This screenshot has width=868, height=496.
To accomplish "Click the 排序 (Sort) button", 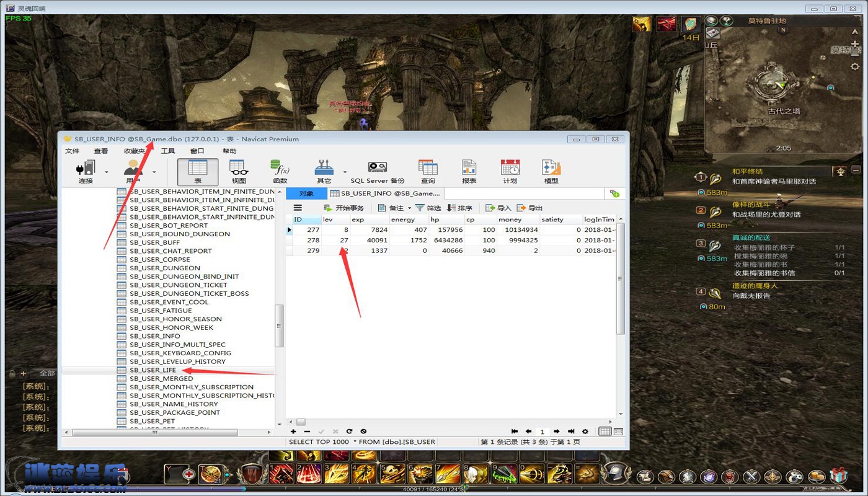I will pyautogui.click(x=460, y=208).
